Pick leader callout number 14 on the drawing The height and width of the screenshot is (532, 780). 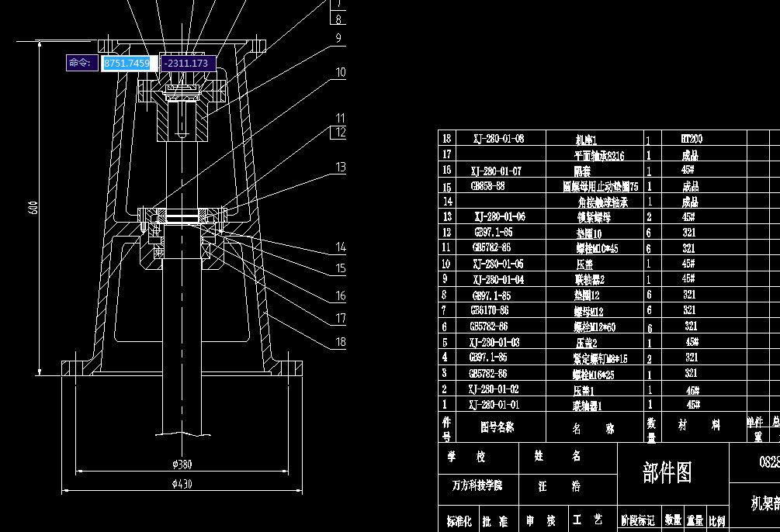[x=340, y=247]
